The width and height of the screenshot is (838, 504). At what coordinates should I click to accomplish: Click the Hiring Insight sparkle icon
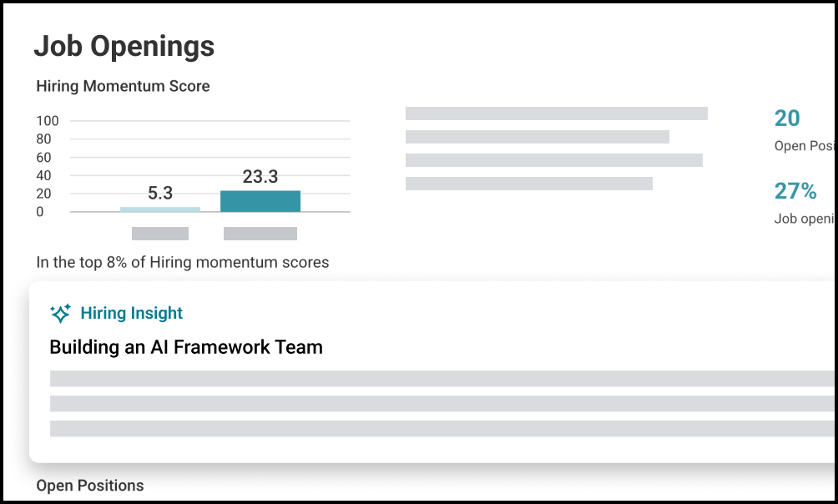60,314
